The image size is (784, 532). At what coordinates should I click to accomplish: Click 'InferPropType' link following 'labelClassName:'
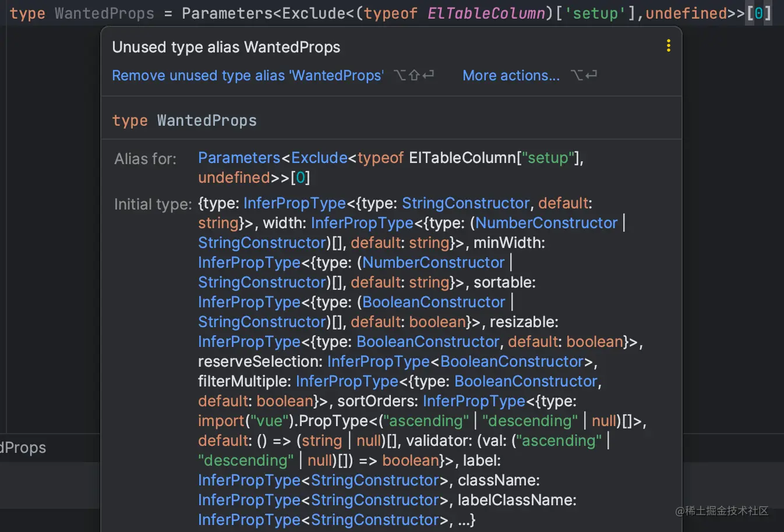[249, 520]
